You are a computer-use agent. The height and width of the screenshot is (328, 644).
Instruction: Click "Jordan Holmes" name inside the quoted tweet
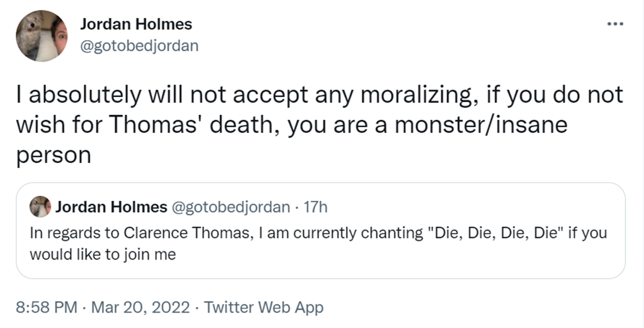click(x=111, y=207)
